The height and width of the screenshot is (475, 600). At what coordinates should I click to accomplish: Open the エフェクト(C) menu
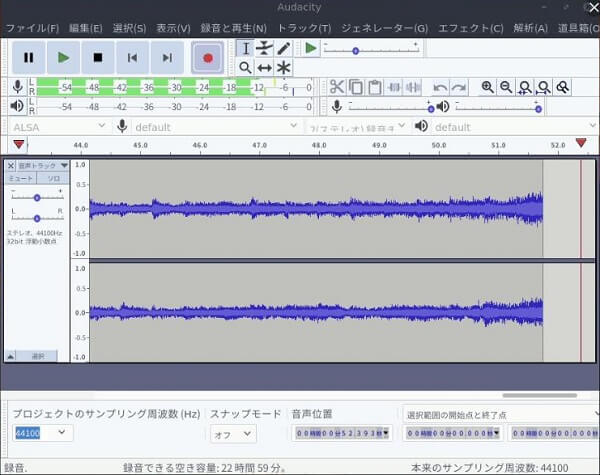[x=471, y=28]
